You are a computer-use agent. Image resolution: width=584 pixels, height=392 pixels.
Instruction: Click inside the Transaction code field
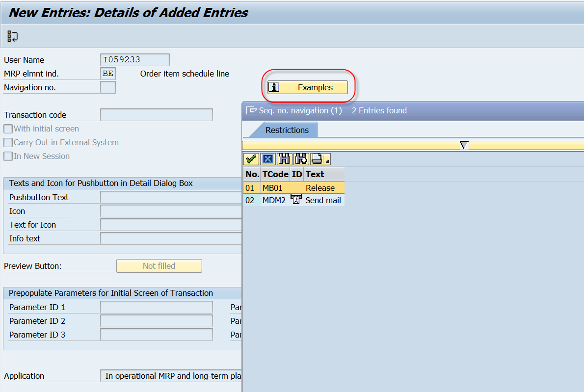(156, 114)
